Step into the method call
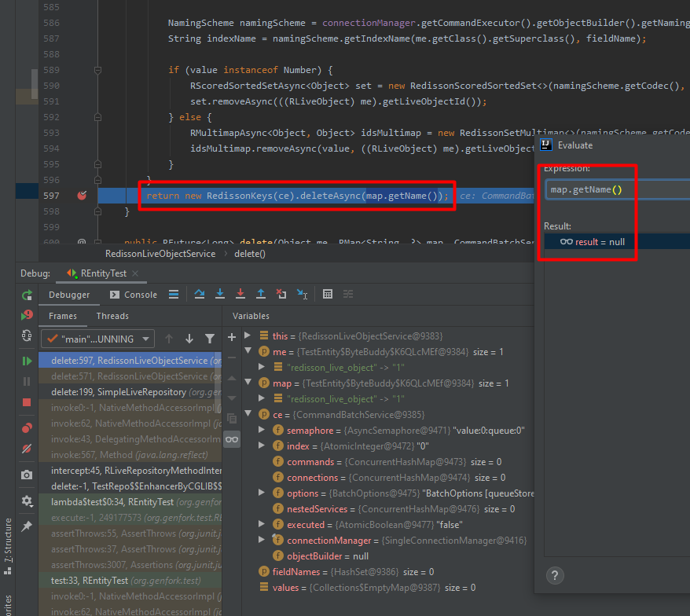Screen dimensions: 690x616 (220, 294)
